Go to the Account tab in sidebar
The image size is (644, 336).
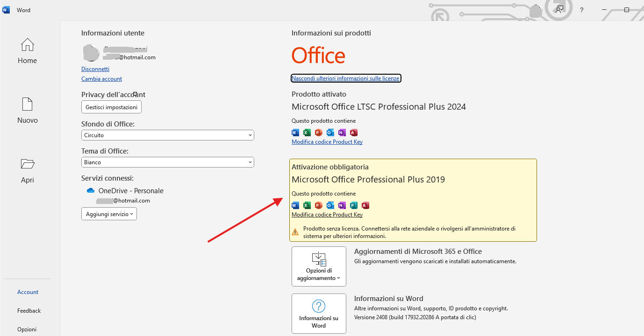coord(28,292)
